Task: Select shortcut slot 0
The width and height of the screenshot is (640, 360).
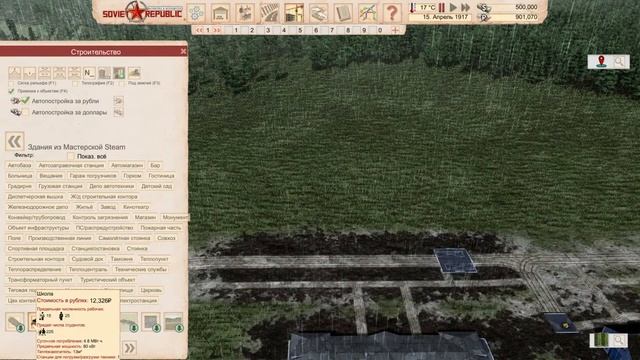Action: 380,30
